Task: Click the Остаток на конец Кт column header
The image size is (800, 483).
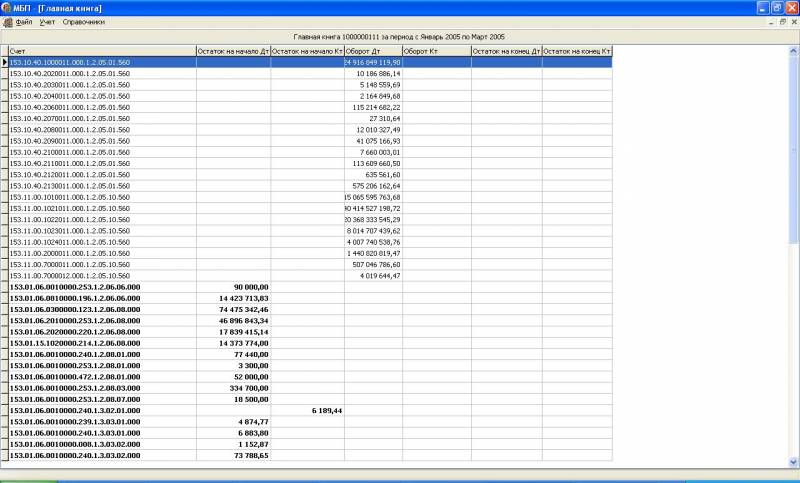Action: point(577,51)
